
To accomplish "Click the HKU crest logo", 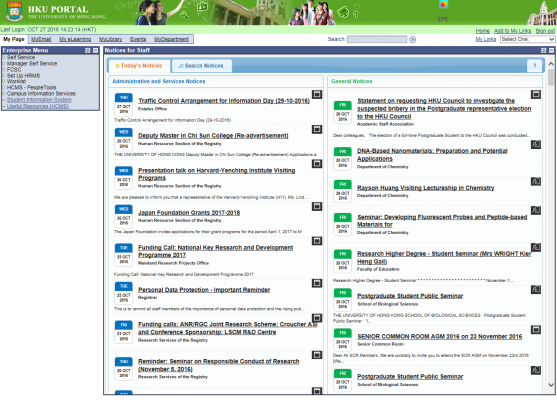I will [14, 11].
